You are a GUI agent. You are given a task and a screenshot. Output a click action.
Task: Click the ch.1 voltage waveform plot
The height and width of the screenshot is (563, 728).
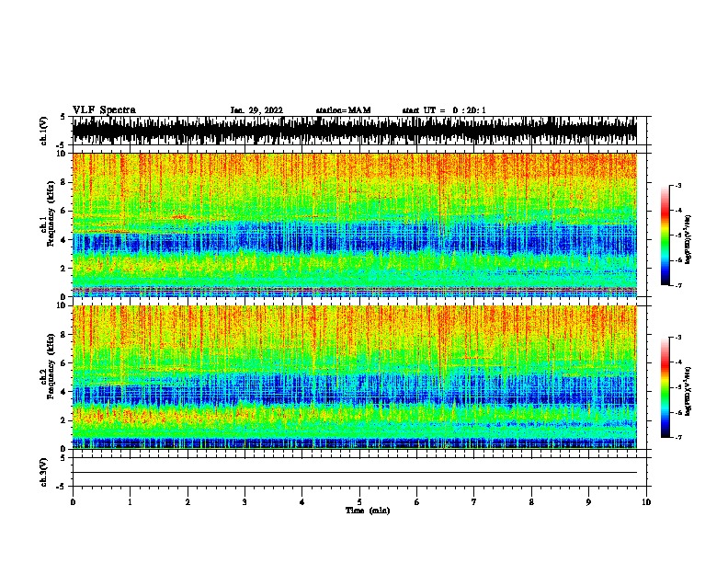pos(355,131)
